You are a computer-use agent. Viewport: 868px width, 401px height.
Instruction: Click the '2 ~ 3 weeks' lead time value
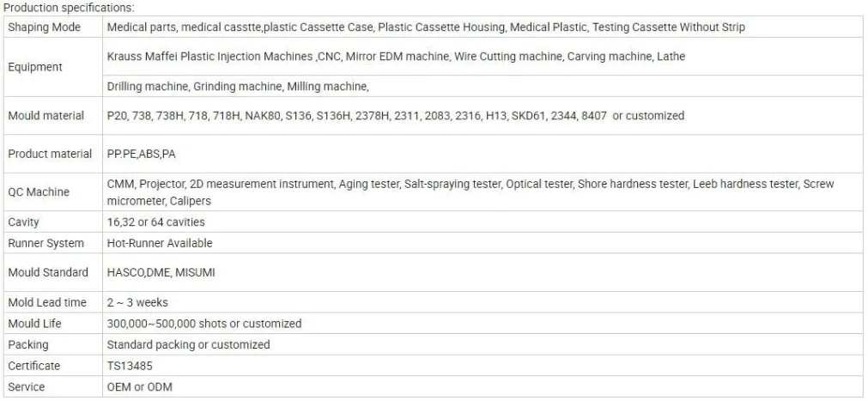[137, 302]
